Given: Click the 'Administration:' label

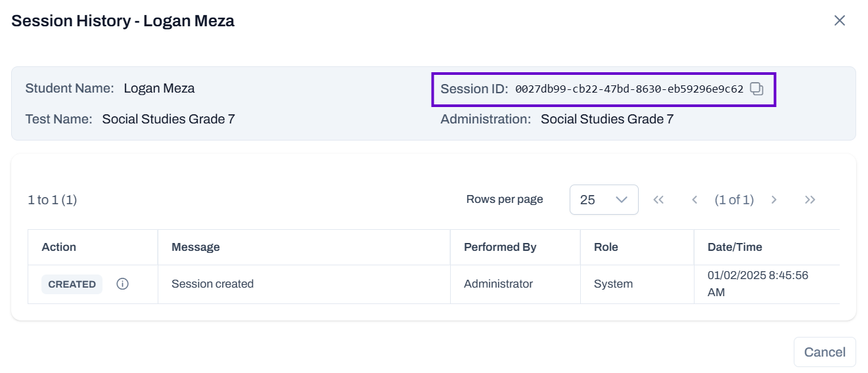Looking at the screenshot, I should (486, 119).
